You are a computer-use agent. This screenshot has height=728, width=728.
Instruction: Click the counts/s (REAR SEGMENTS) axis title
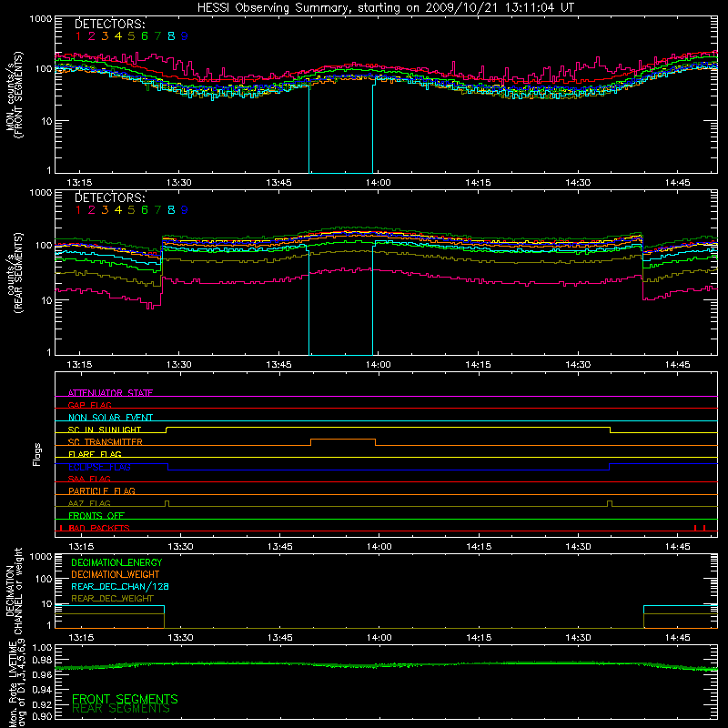15,272
